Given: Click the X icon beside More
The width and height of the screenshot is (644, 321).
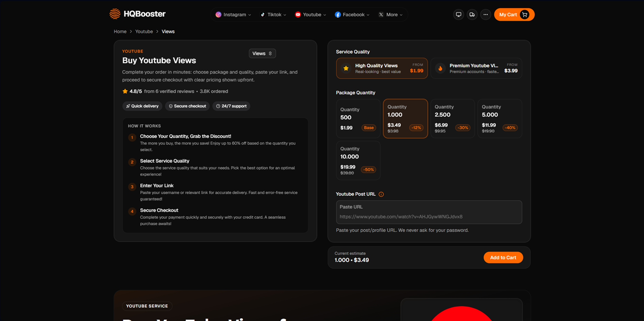Looking at the screenshot, I should coord(381,15).
